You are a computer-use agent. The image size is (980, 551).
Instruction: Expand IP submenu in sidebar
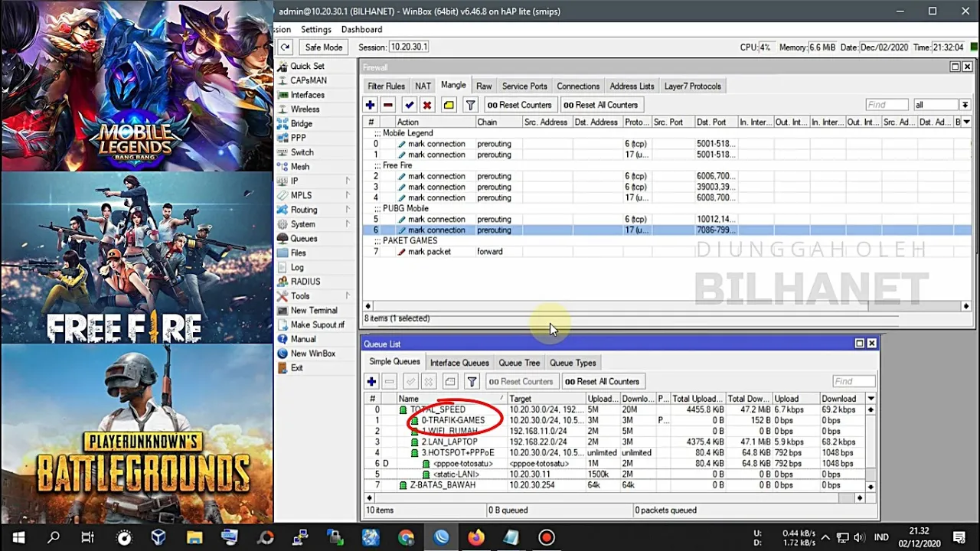coord(348,181)
